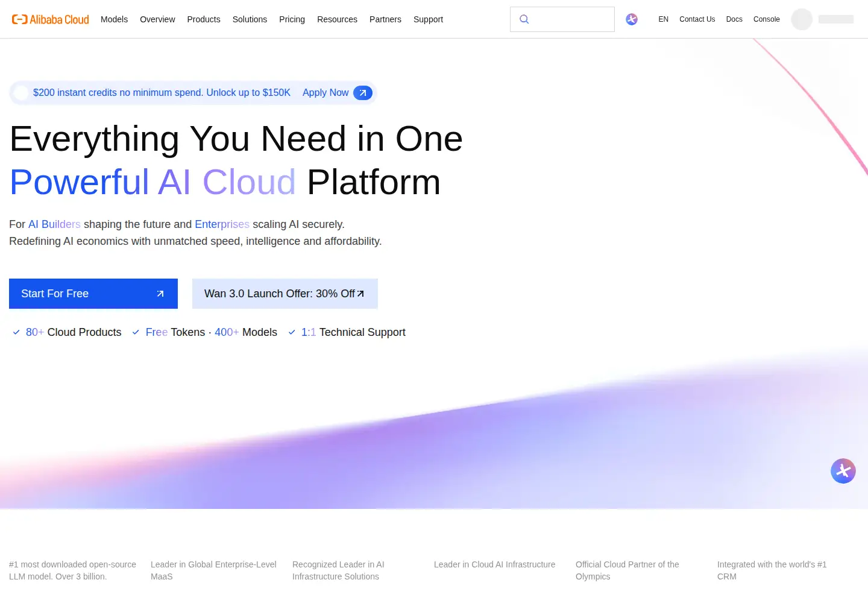This screenshot has height=603, width=868.
Task: Click "#1 most downloaded open-source LLM model" text
Action: (x=72, y=570)
